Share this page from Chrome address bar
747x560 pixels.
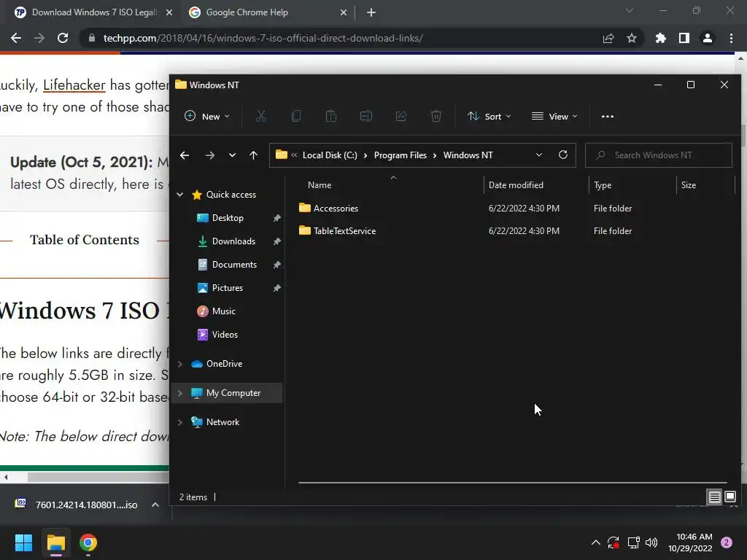[x=608, y=38]
